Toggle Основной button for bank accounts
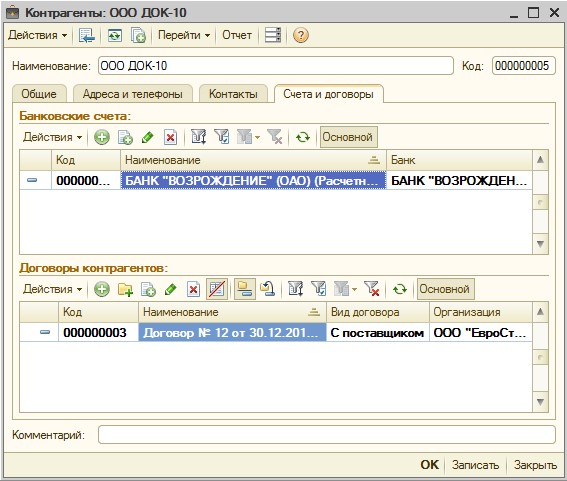Viewport: 567px width, 481px height. point(348,137)
